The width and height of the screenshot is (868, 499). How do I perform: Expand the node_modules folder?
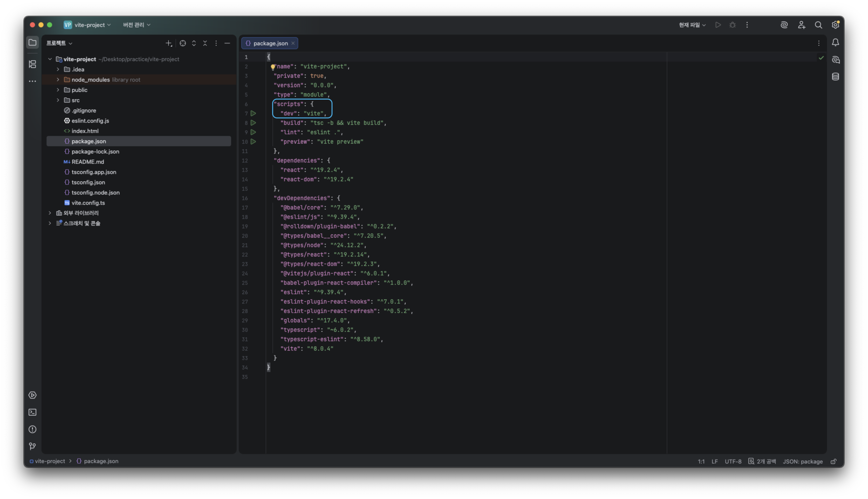(58, 80)
